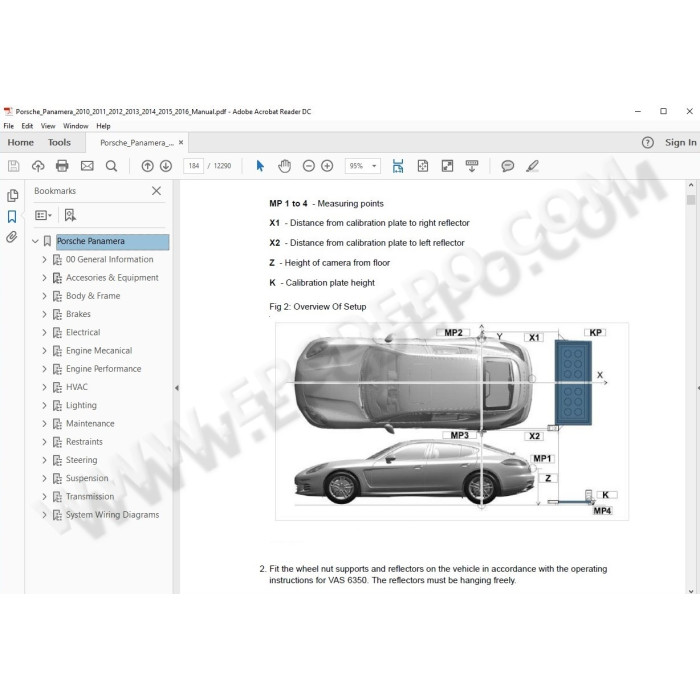Open the bookmarks options menu dropdown
Screen dimensions: 700x700
[x=43, y=216]
